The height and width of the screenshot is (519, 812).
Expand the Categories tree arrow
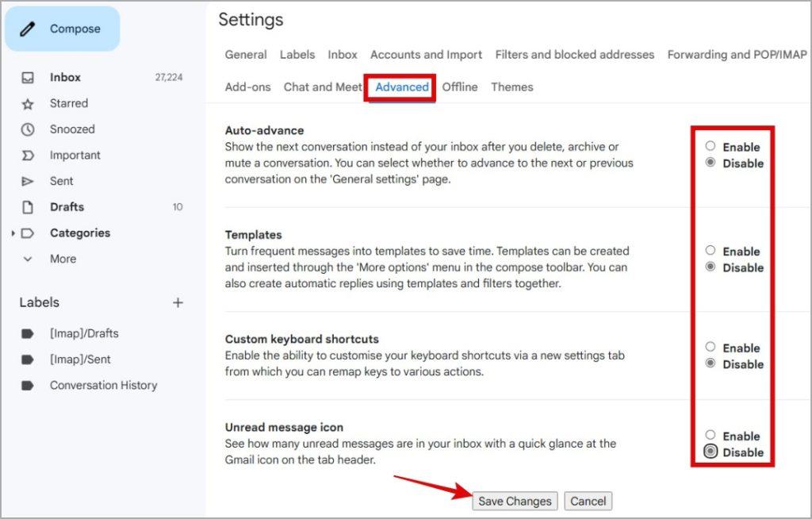click(x=13, y=233)
